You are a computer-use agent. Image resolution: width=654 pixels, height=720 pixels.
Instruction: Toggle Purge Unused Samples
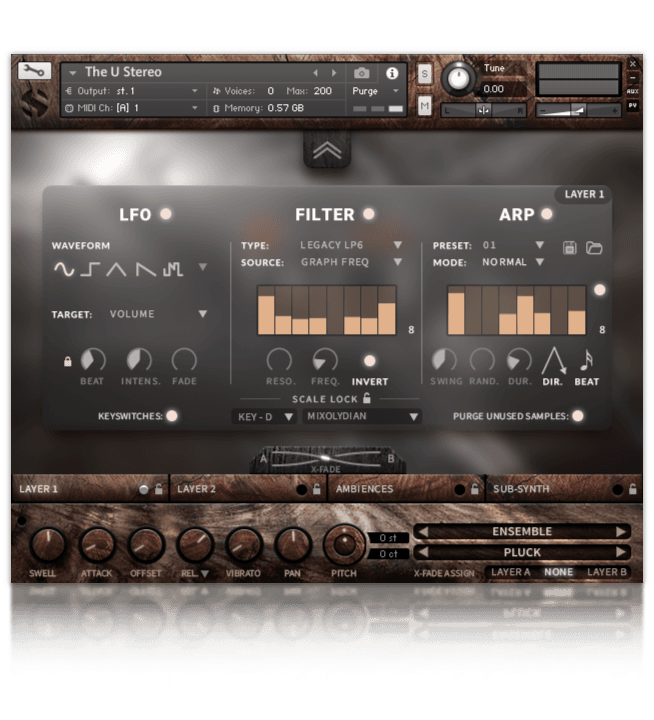point(578,416)
